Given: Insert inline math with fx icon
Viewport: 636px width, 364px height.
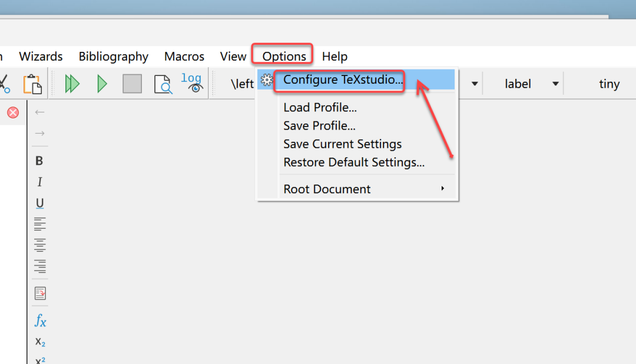Looking at the screenshot, I should click(40, 320).
